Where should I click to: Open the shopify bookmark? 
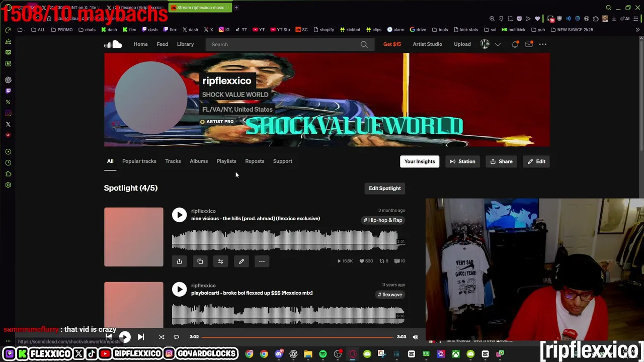[324, 30]
